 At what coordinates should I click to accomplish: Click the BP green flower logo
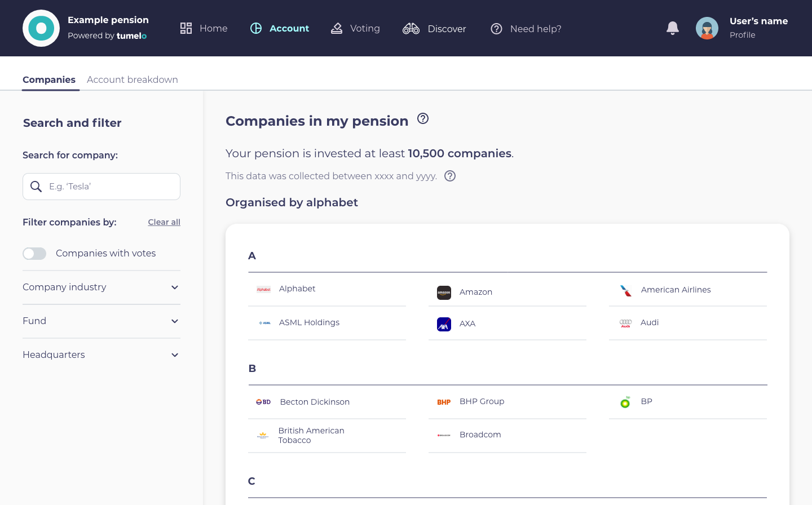click(x=625, y=402)
